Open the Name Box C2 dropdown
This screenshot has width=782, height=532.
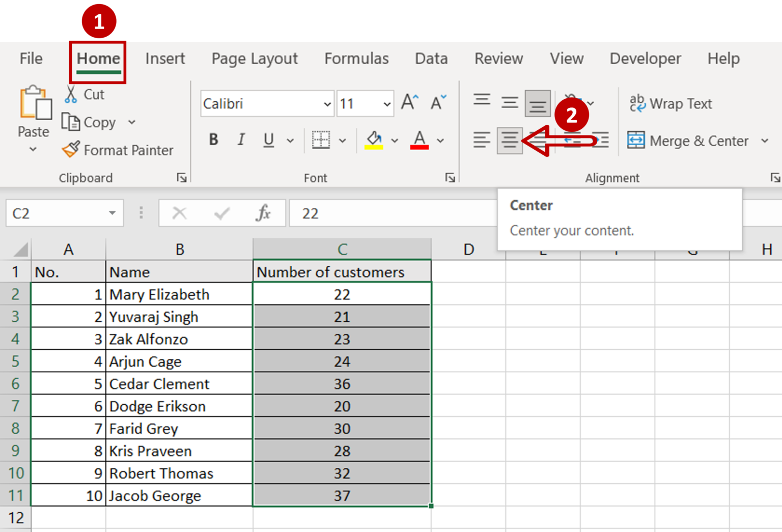coord(112,213)
